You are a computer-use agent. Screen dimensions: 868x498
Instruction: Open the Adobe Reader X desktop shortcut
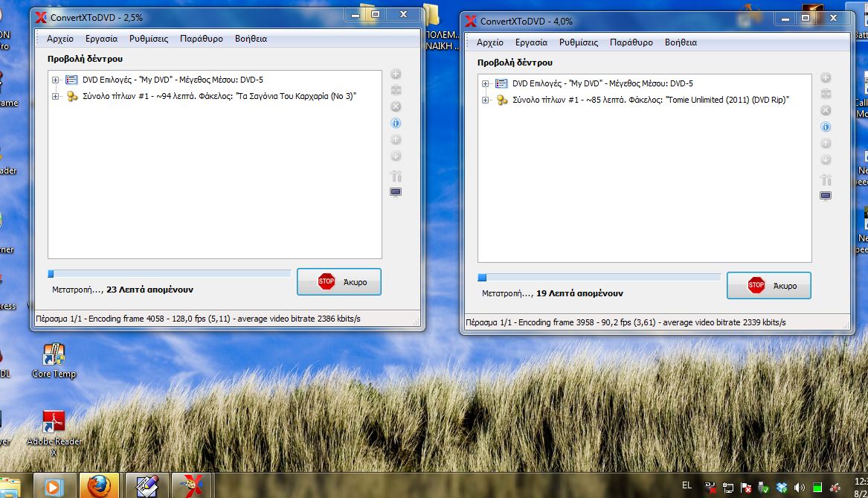(54, 432)
